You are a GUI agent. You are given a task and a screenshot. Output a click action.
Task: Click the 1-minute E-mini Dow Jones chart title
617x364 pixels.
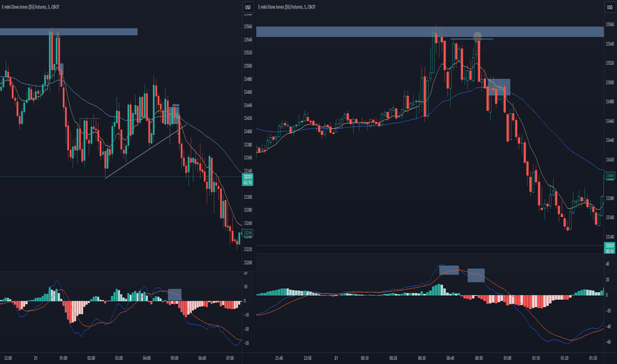[x=287, y=7]
